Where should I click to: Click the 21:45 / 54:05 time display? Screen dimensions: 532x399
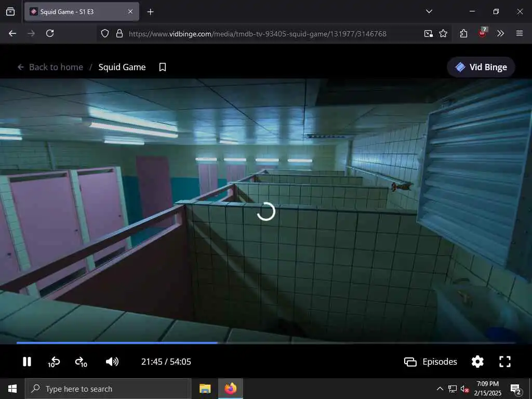click(166, 362)
